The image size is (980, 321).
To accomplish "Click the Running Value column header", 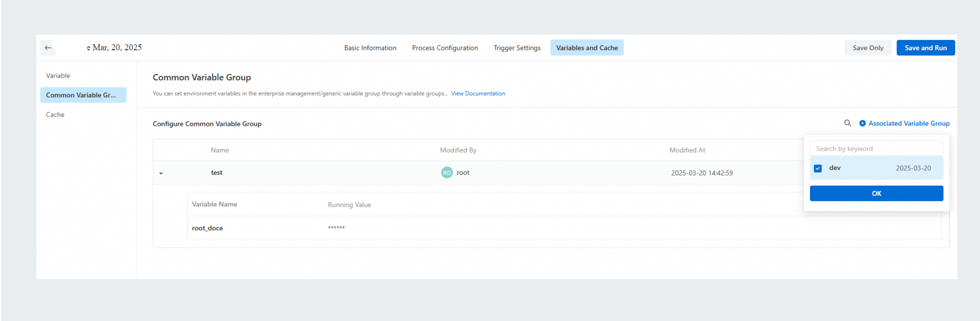I will point(349,205).
